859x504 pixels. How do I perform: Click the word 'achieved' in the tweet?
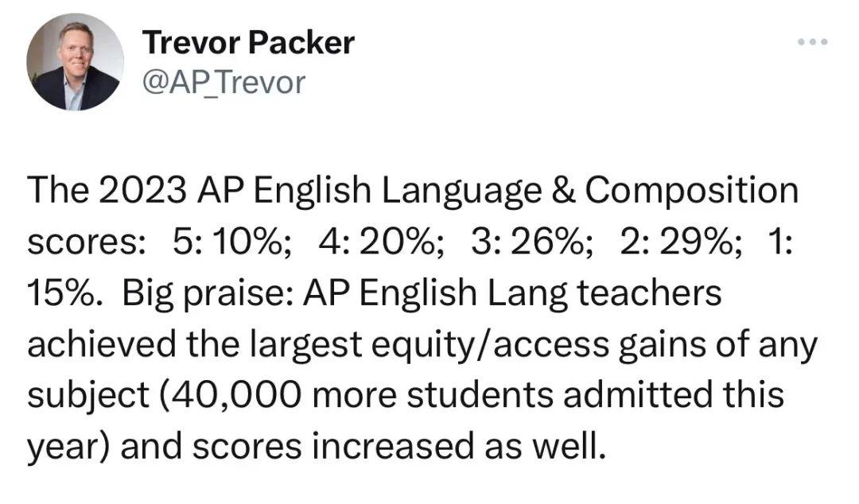point(102,344)
